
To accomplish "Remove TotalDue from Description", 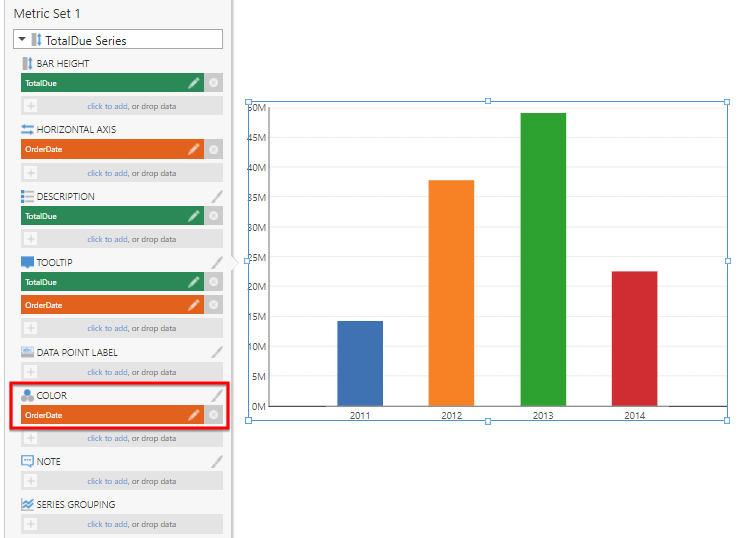I will point(214,216).
